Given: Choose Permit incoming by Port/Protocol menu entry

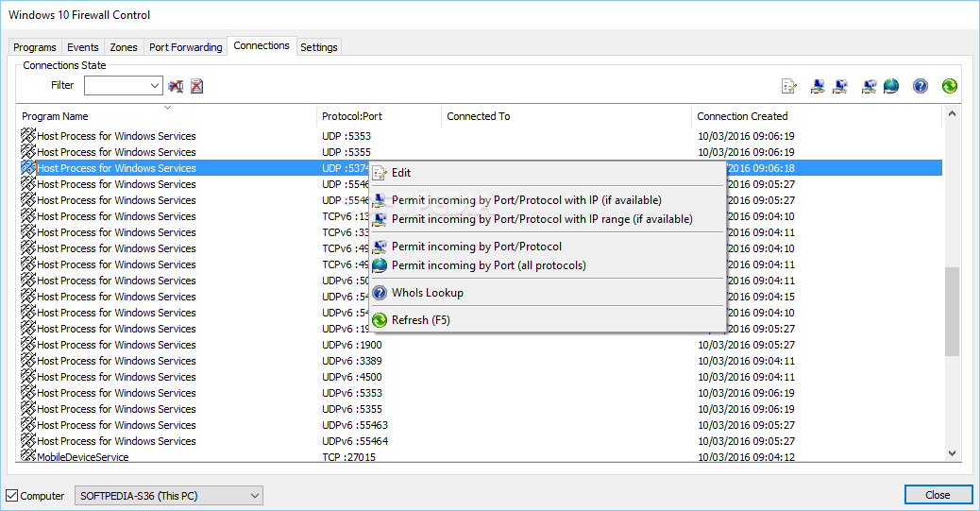Looking at the screenshot, I should [548, 247].
